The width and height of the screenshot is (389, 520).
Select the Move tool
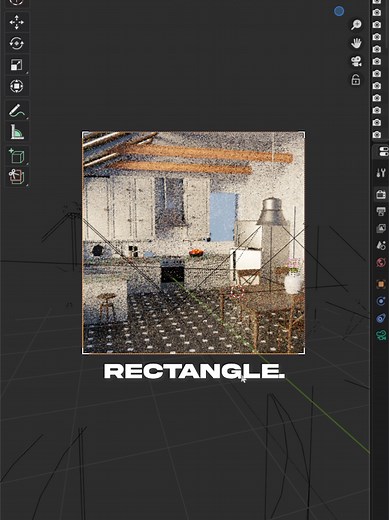16,22
